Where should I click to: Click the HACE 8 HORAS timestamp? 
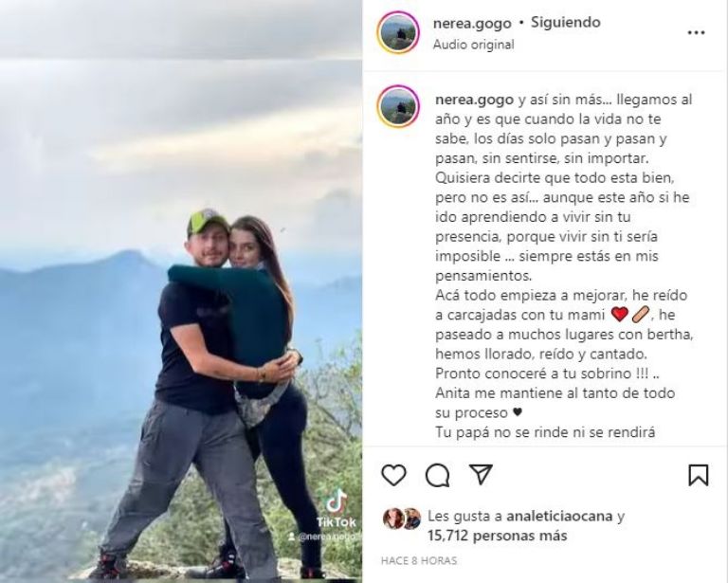click(x=419, y=560)
